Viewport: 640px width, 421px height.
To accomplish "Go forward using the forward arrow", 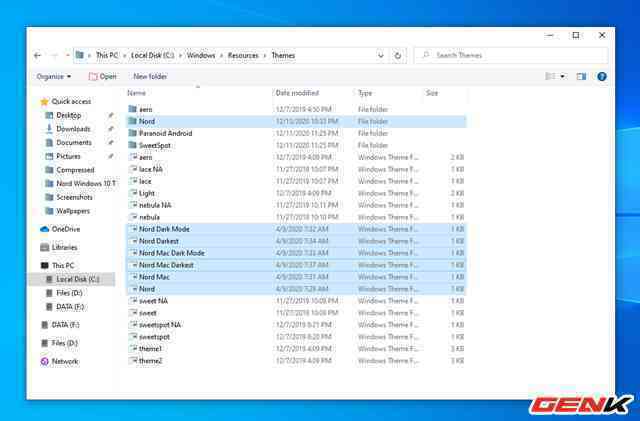I will coord(54,56).
